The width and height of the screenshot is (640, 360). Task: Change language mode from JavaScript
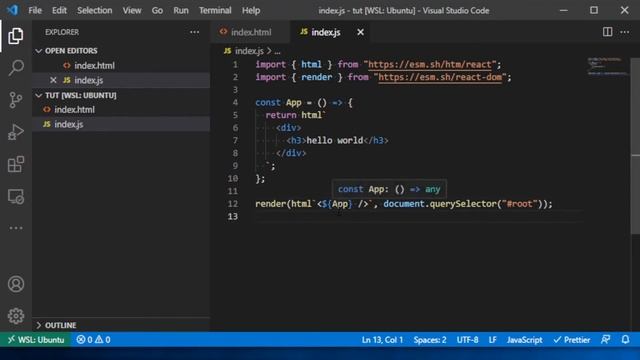click(x=524, y=340)
